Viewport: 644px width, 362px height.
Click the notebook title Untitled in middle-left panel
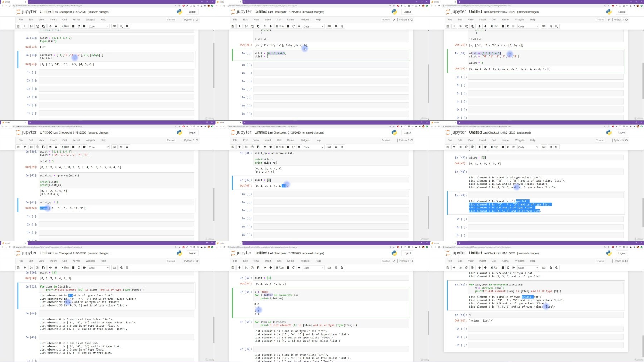click(46, 132)
